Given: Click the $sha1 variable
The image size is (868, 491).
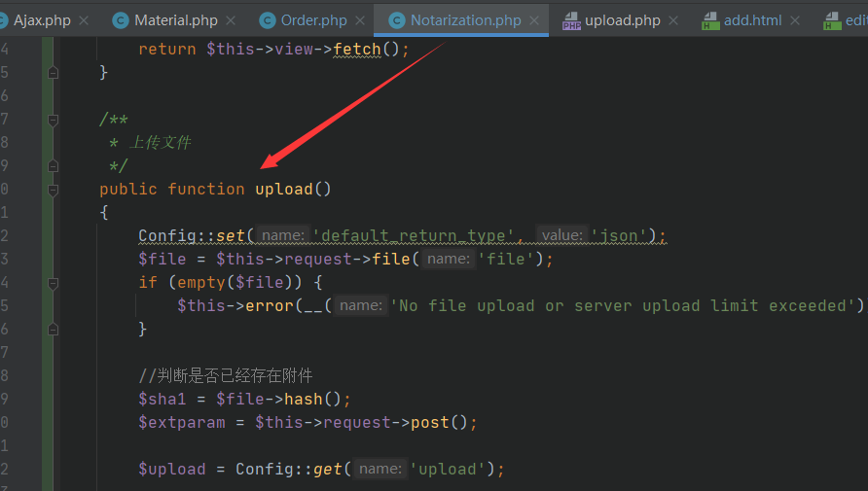Looking at the screenshot, I should 163,400.
